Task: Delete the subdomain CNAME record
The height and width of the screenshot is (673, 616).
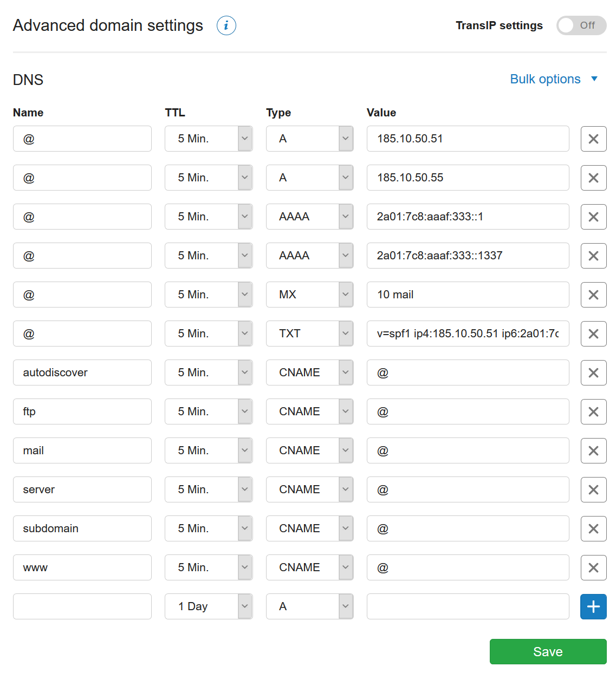Action: click(593, 528)
